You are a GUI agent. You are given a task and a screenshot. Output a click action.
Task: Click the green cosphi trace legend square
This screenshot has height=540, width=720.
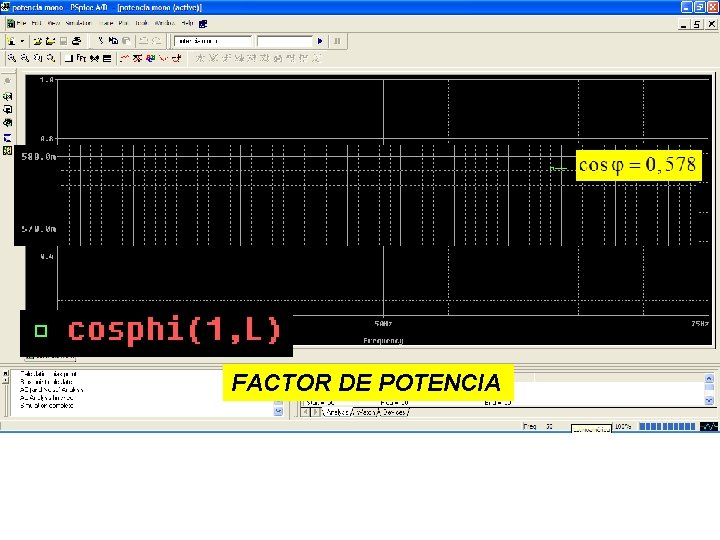(41, 331)
